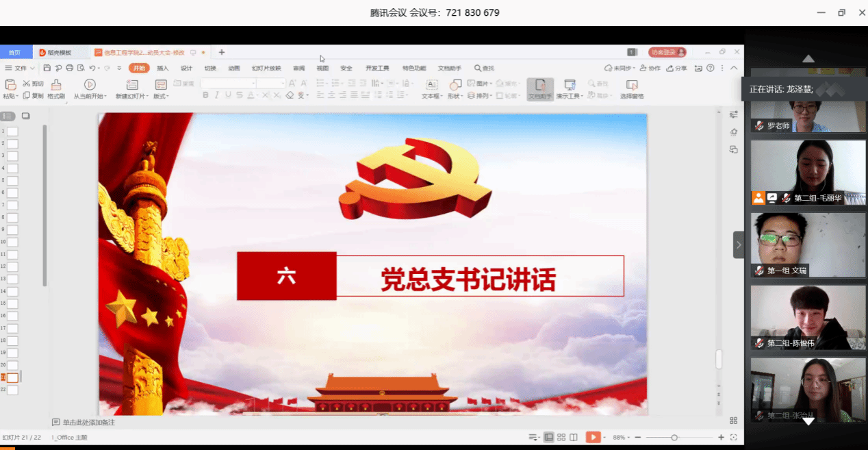Open the font name combo box
Viewport: 868px width, 450px height.
click(x=229, y=83)
